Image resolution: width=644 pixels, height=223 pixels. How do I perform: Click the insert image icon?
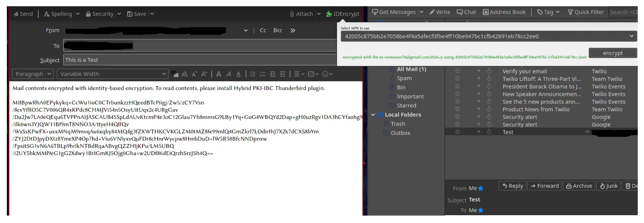click(x=311, y=74)
